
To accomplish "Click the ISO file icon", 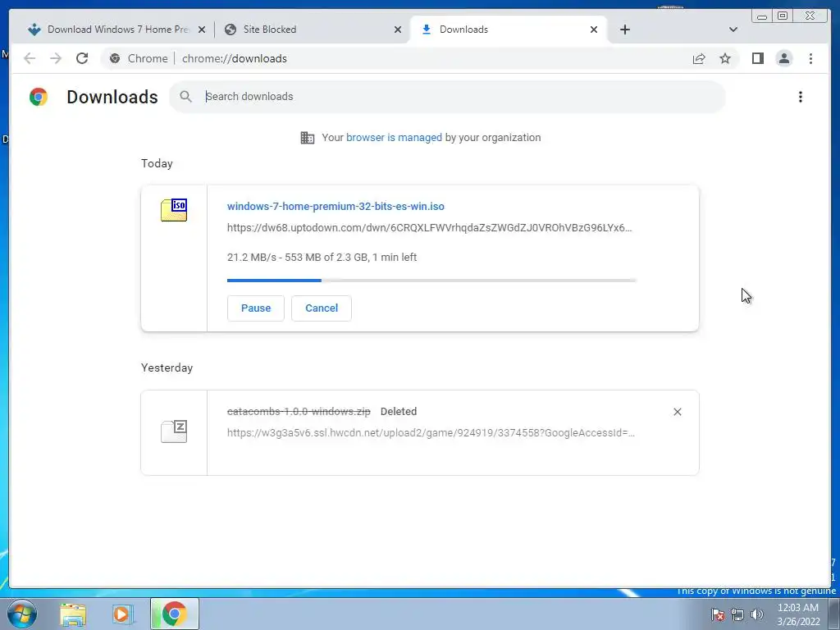I will coord(174,210).
